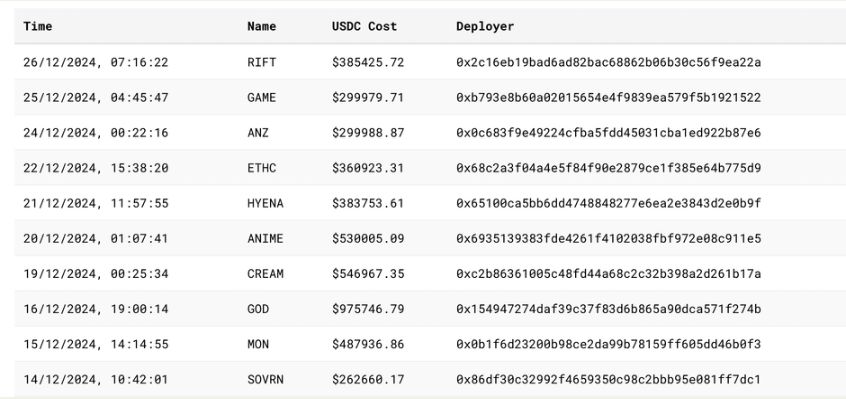Screen dimensions: 846x399
Task: Click the ANZ deployer address
Action: [609, 133]
